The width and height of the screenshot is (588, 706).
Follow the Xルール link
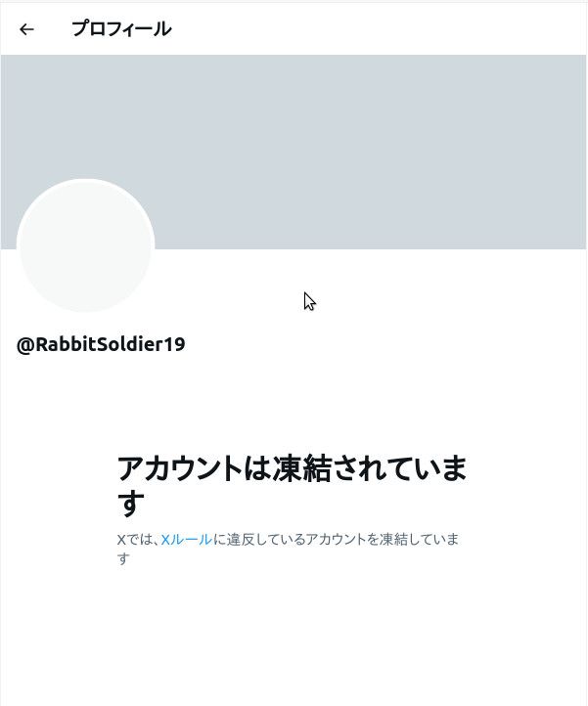click(187, 539)
